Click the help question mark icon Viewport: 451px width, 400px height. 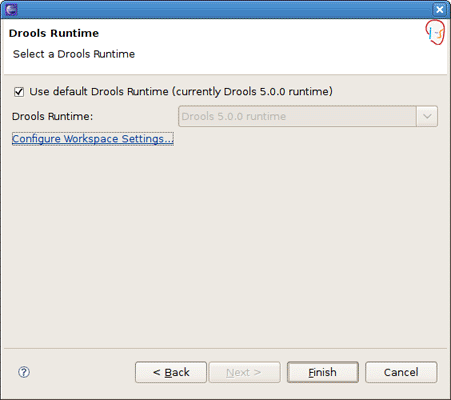coord(24,372)
